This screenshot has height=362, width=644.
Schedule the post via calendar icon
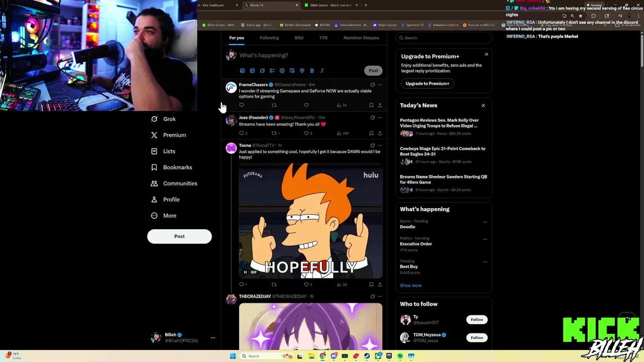point(292,71)
